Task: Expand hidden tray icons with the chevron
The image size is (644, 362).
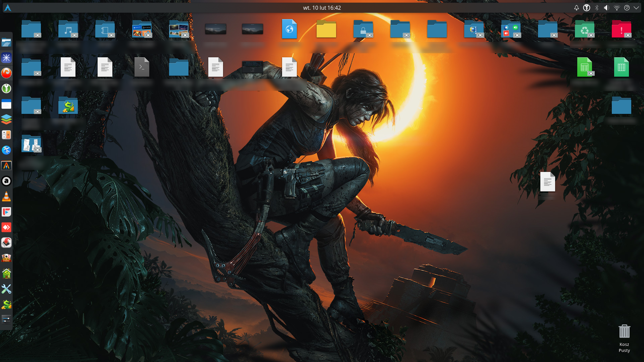Action: tap(636, 8)
